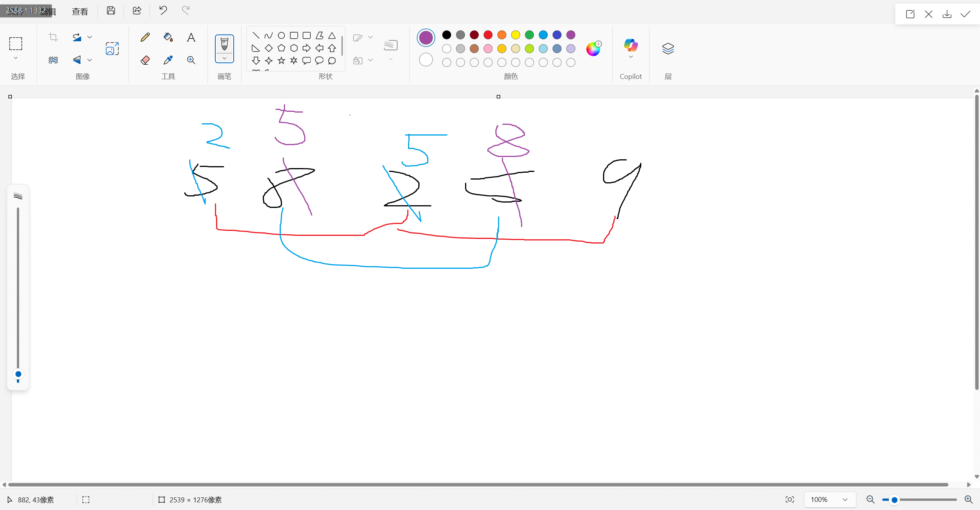This screenshot has height=510, width=980.
Task: Pick the black color swatch
Action: [446, 35]
